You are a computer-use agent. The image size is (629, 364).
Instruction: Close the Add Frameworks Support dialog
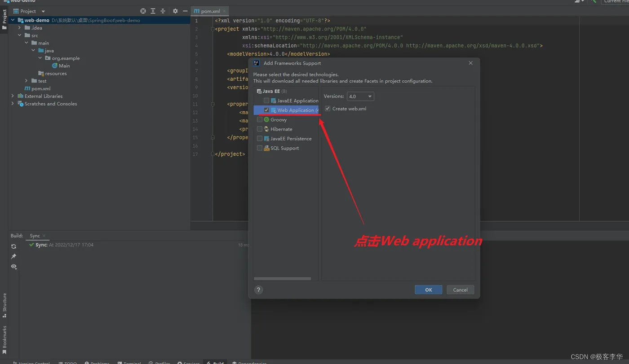(x=470, y=63)
